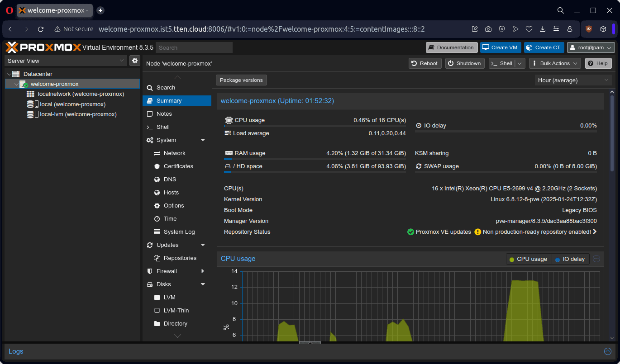Open Network in the System menu
This screenshot has height=364, width=620.
coord(174,153)
